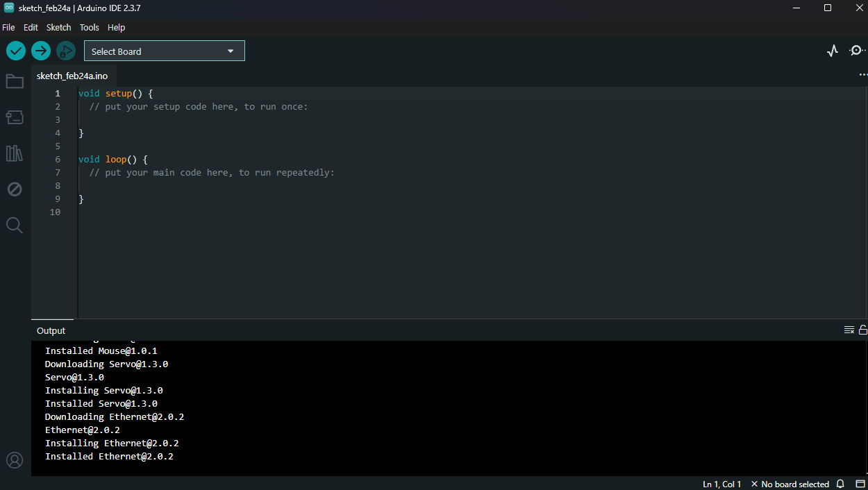Viewport: 868px width, 490px height.
Task: Minimize the Arduino IDE window
Action: tap(796, 8)
